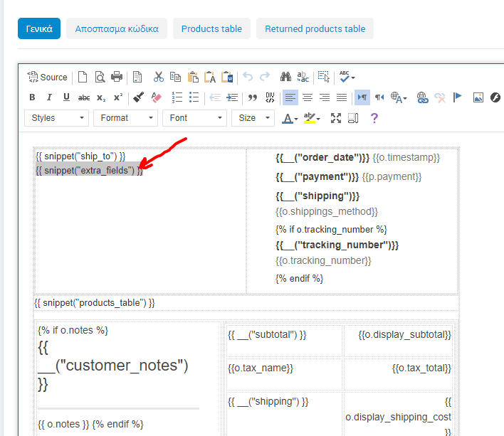Screen dimensions: 504x436
Task: Insert a bulleted list
Action: (194, 97)
